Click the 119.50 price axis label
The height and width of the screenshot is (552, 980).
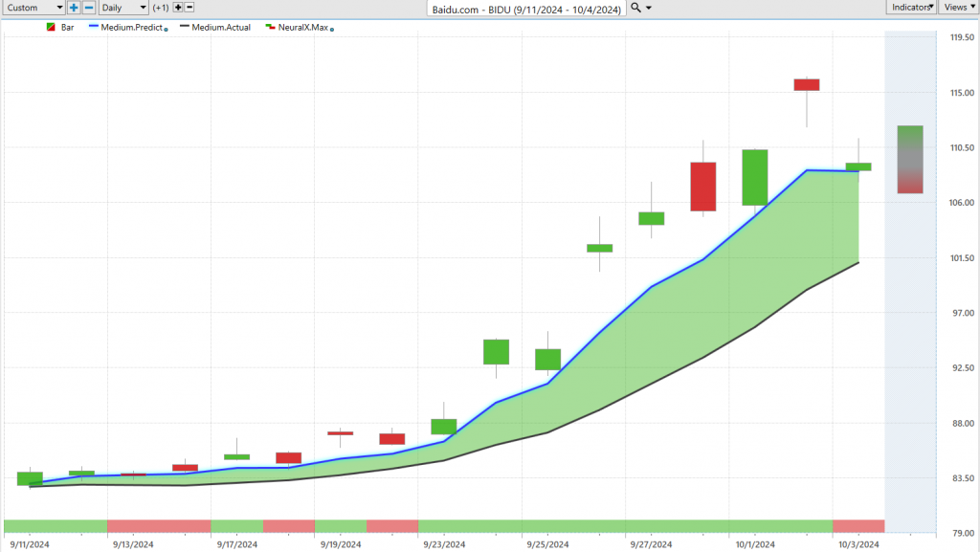point(962,37)
